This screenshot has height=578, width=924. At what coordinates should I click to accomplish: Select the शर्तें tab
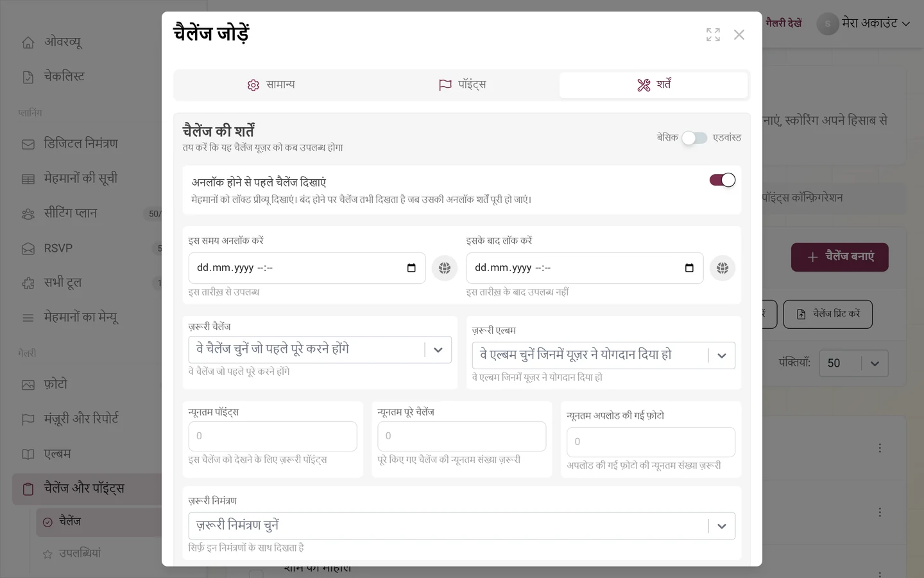tap(654, 85)
